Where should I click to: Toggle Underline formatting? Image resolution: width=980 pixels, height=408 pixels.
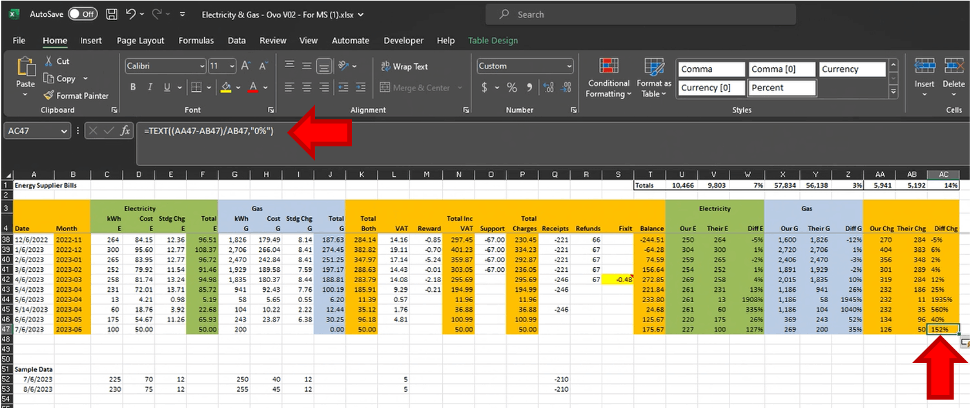pos(167,87)
